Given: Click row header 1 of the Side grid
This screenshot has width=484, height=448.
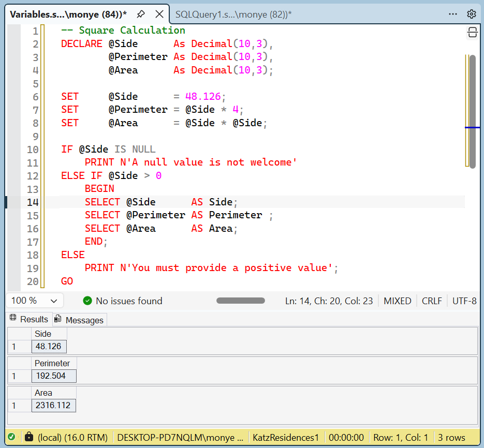Looking at the screenshot, I should [x=20, y=347].
